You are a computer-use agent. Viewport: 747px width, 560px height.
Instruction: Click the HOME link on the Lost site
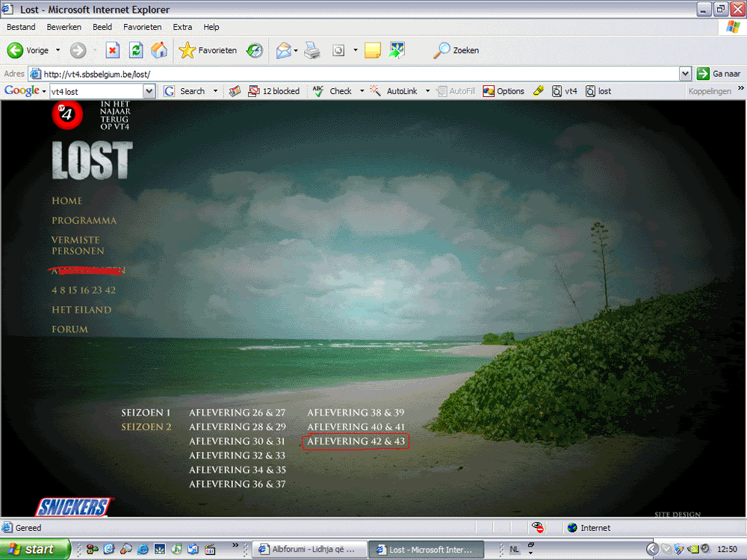click(x=67, y=201)
